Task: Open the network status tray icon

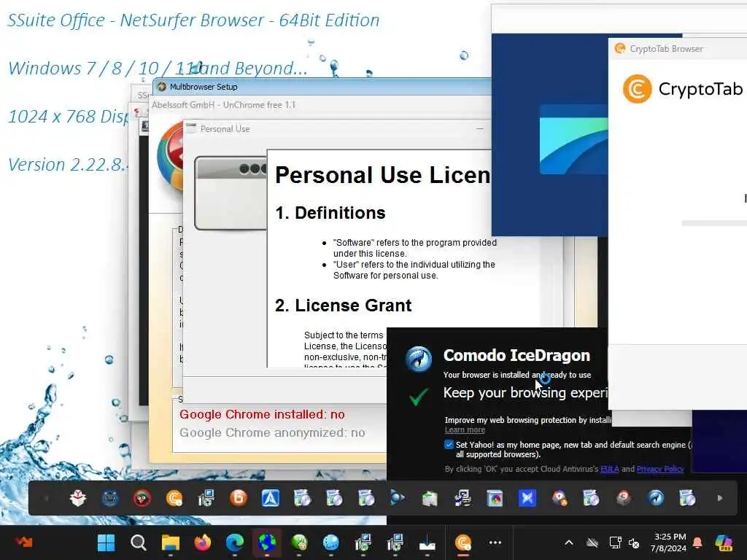Action: [x=615, y=542]
